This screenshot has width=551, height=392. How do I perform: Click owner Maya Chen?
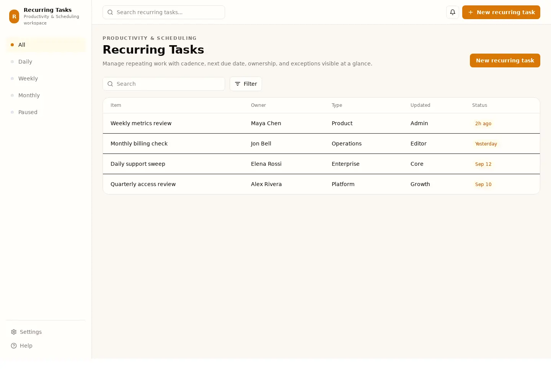pos(266,123)
